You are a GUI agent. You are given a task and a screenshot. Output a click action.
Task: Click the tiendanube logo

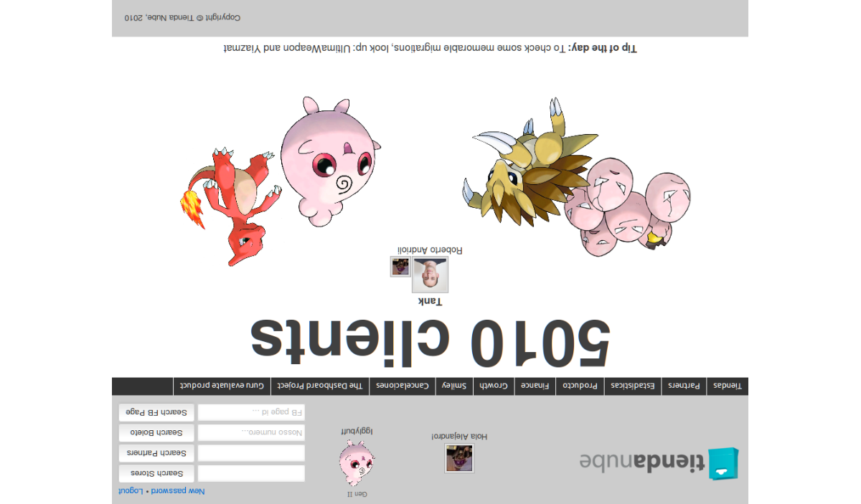point(659,463)
